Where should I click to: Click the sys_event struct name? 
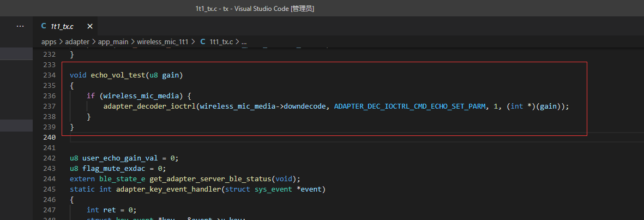pyautogui.click(x=274, y=189)
